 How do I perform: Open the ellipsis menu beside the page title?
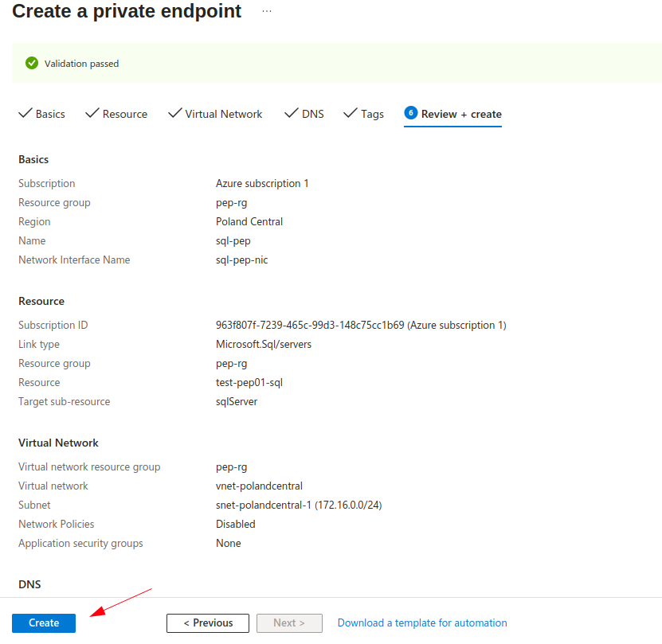pyautogui.click(x=266, y=11)
